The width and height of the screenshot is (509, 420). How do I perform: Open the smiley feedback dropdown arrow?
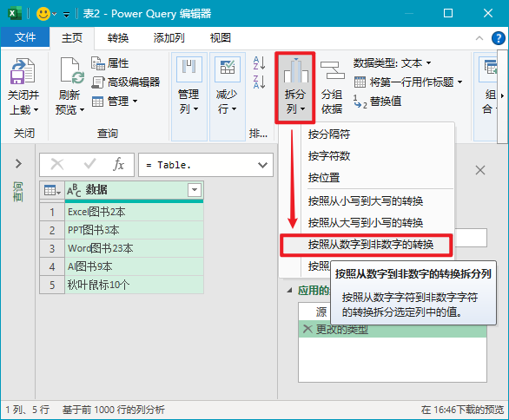coord(55,14)
